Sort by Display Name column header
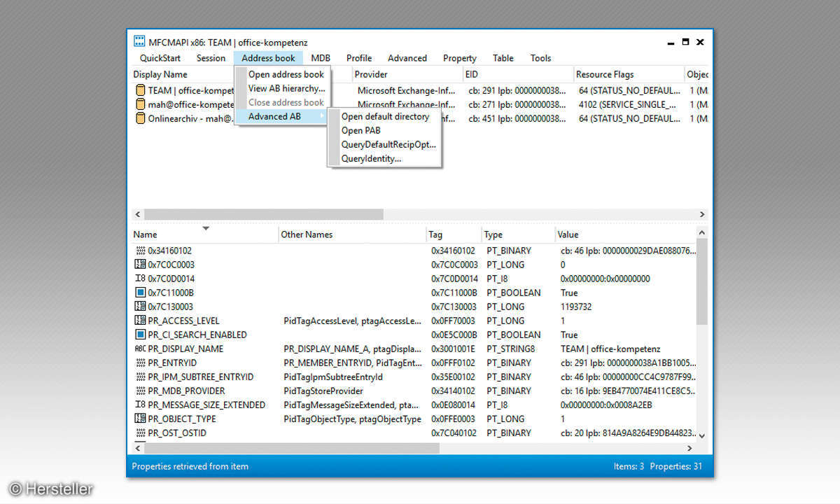 160,74
